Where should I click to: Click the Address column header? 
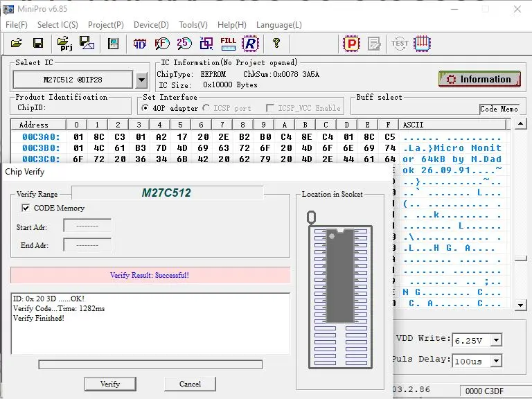point(37,125)
